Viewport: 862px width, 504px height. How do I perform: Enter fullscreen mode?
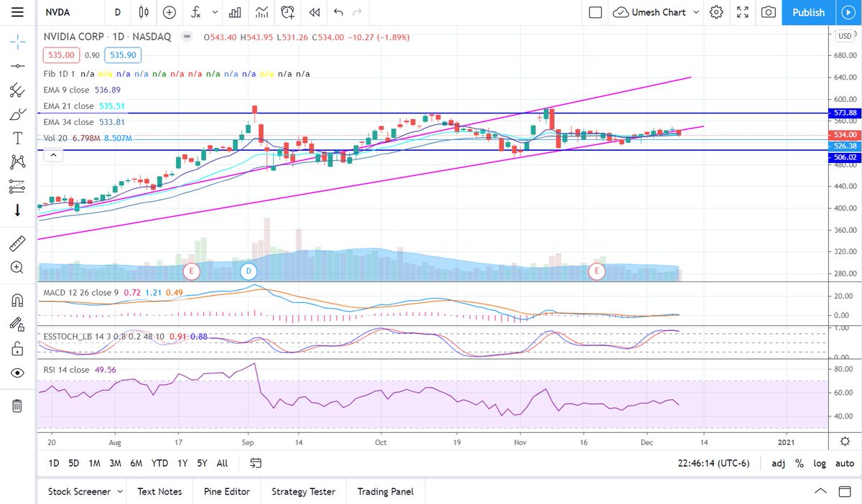coord(743,12)
